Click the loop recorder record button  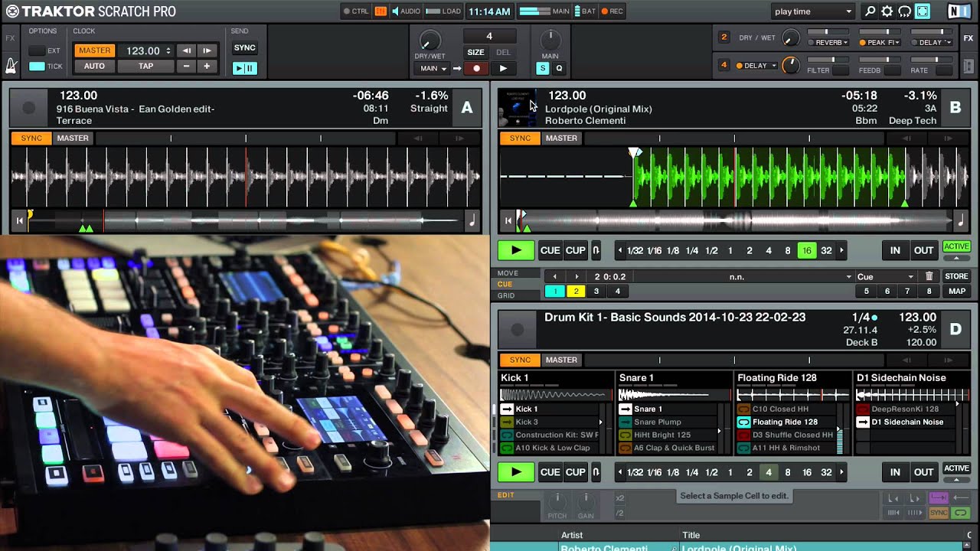(x=476, y=68)
